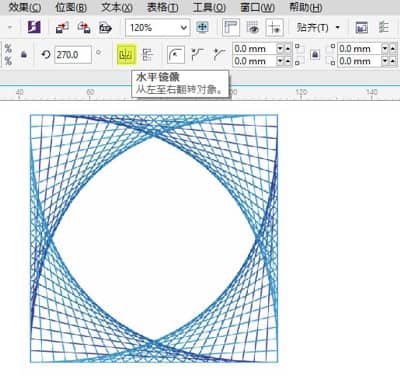Image resolution: width=400 pixels, height=376 pixels.
Task: Select the round corner icon
Action: click(x=176, y=54)
